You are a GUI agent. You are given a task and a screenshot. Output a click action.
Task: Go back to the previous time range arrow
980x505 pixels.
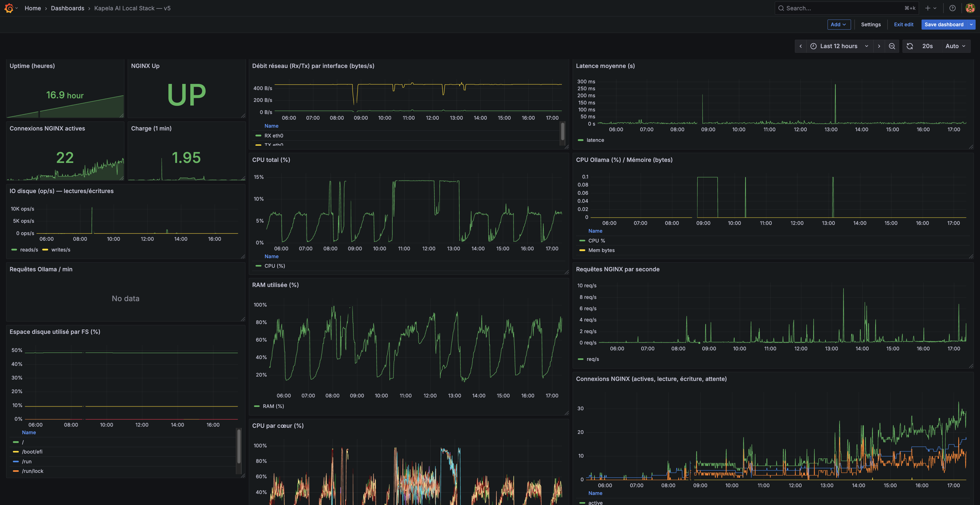click(801, 46)
